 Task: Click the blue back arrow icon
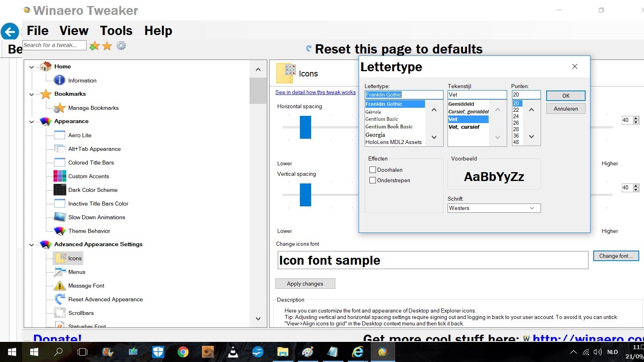pos(10,31)
